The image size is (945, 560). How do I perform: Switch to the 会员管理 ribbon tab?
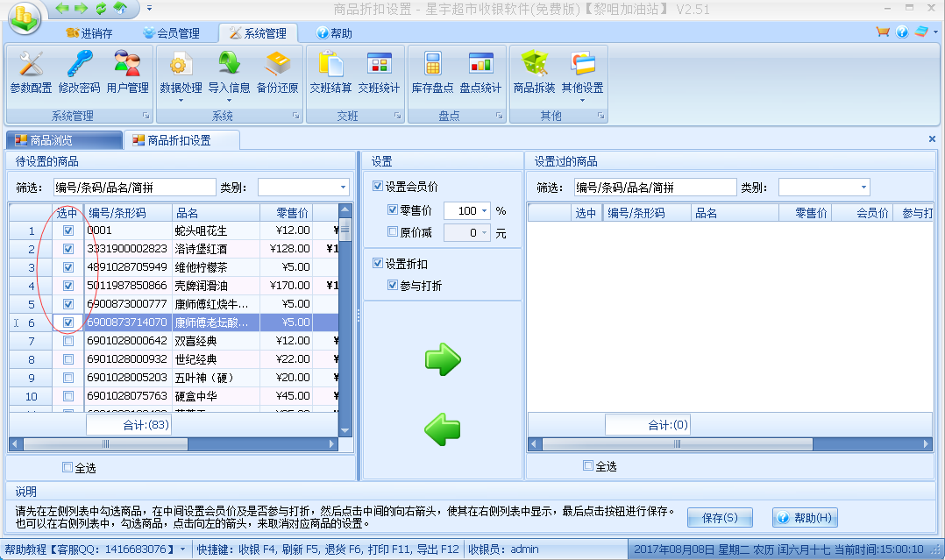170,33
